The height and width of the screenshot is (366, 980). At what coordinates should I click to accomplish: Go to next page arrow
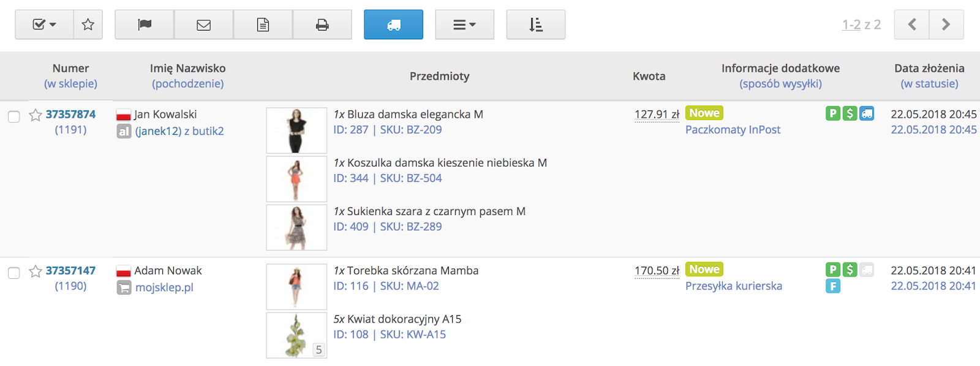click(946, 25)
